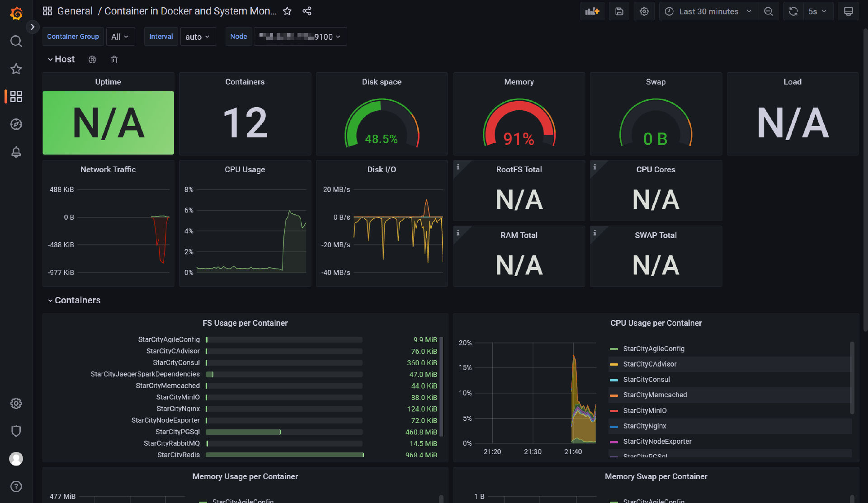The image size is (868, 503).
Task: Refresh the dashboard now
Action: point(793,11)
